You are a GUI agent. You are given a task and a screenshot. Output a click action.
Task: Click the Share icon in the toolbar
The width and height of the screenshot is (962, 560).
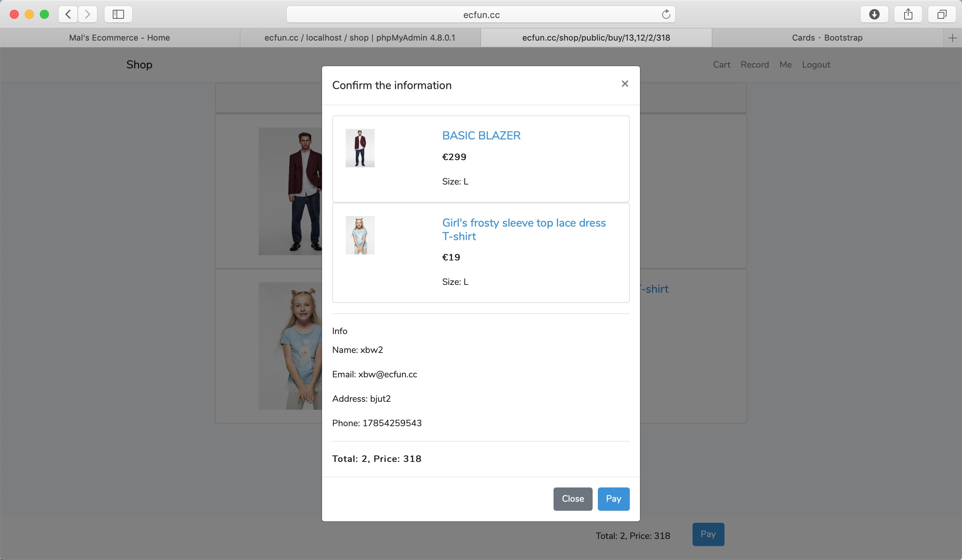pos(908,15)
